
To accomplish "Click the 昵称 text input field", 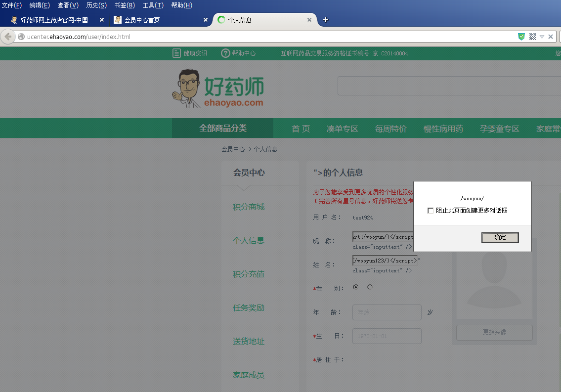I will [x=383, y=237].
